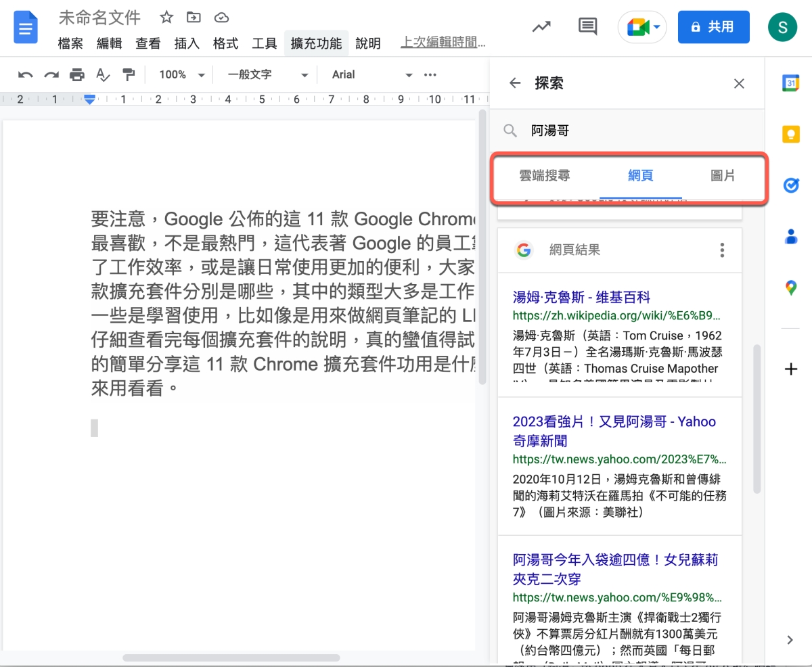Click the blue 共用 share button
This screenshot has width=812, height=667.
[x=713, y=27]
